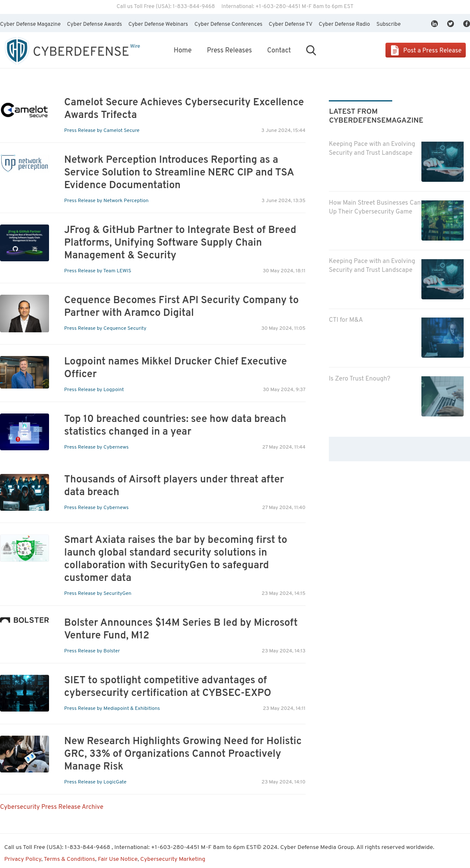Open the LinkedIn social icon
The height and width of the screenshot is (868, 470).
click(434, 24)
